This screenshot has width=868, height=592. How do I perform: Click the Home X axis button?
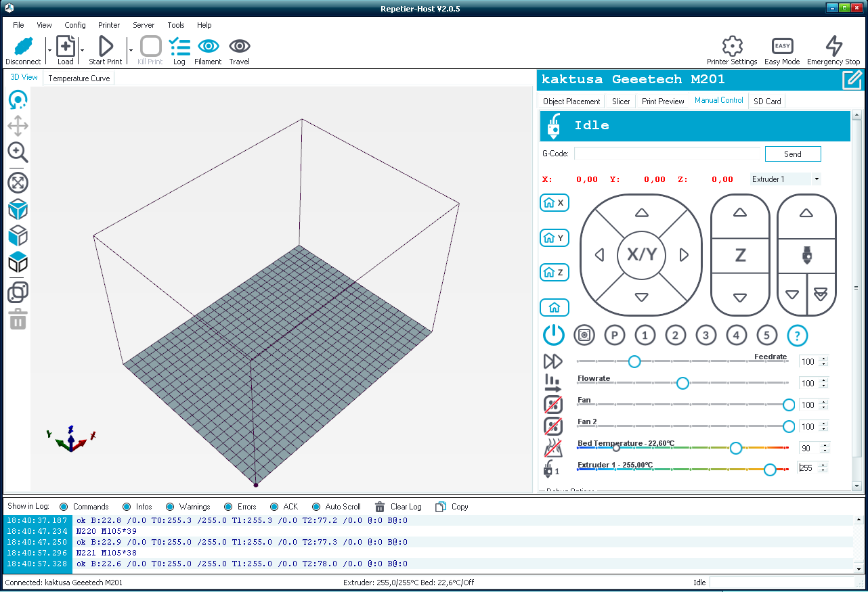click(x=554, y=202)
